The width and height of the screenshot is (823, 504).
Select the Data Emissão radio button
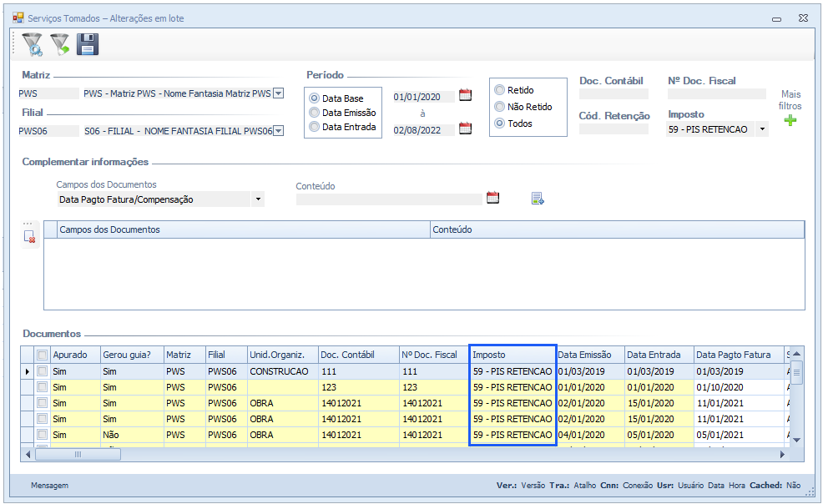click(315, 113)
